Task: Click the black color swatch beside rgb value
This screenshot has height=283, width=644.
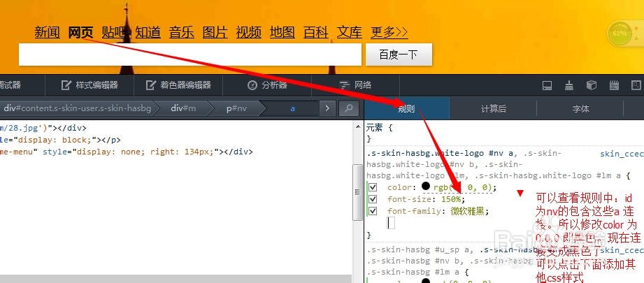Action: coord(426,187)
